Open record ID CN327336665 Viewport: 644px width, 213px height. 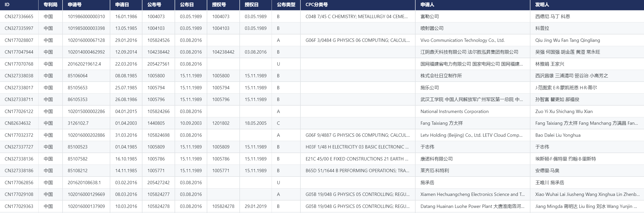[x=19, y=17]
